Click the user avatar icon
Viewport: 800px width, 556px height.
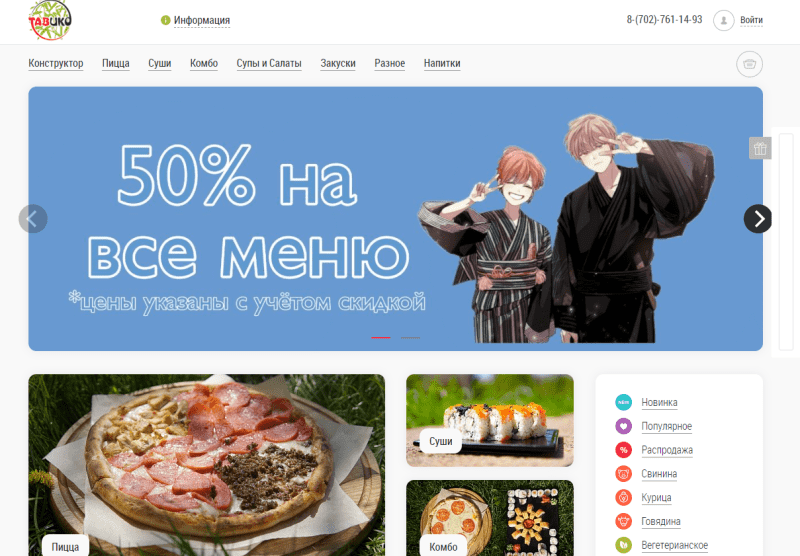click(723, 20)
